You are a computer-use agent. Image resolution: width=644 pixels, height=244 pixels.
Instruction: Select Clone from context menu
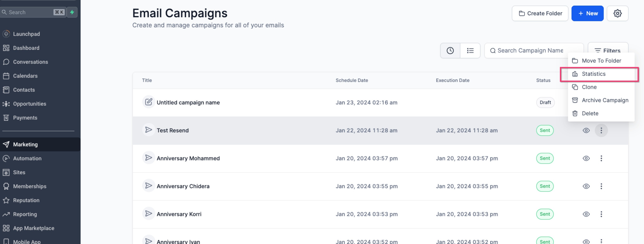[589, 87]
